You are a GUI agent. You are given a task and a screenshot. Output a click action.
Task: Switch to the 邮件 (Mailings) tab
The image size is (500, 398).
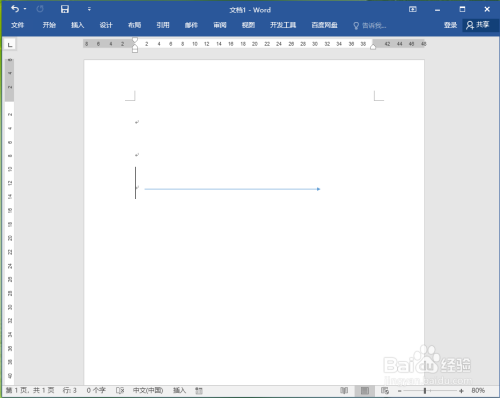[x=191, y=25]
